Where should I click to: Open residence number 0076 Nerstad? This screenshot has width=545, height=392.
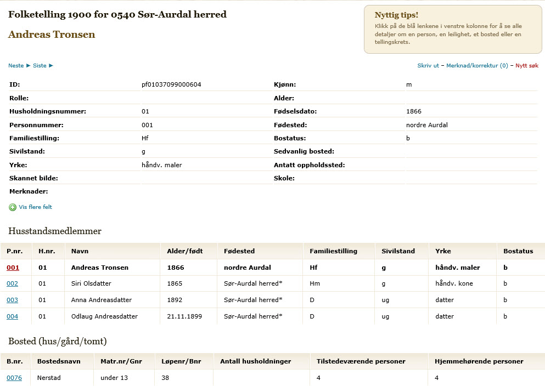pos(14,378)
